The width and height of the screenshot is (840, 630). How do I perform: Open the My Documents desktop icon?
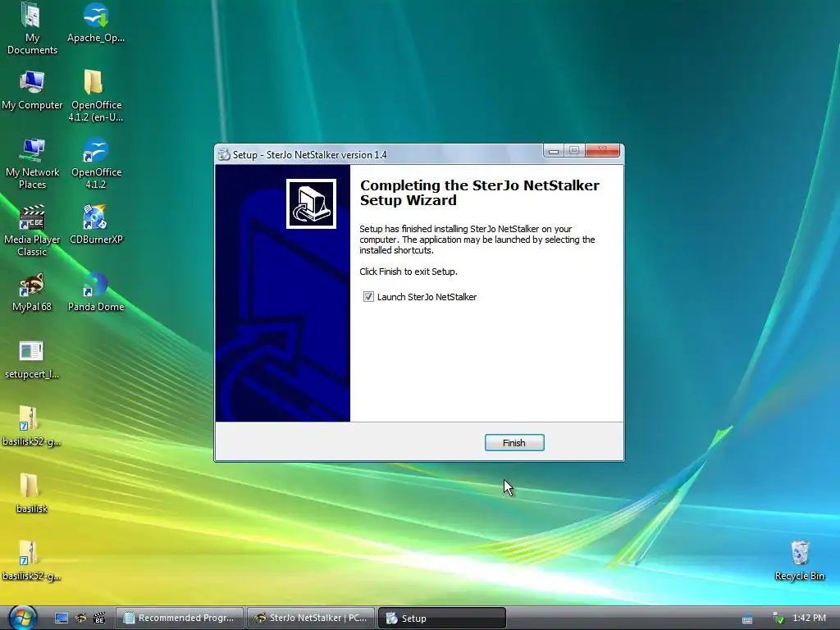(32, 29)
